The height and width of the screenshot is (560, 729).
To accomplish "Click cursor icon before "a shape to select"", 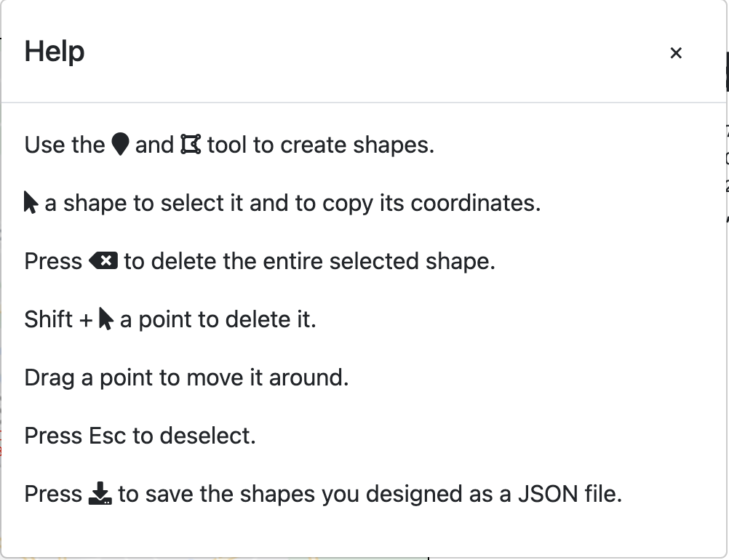I will tap(31, 202).
